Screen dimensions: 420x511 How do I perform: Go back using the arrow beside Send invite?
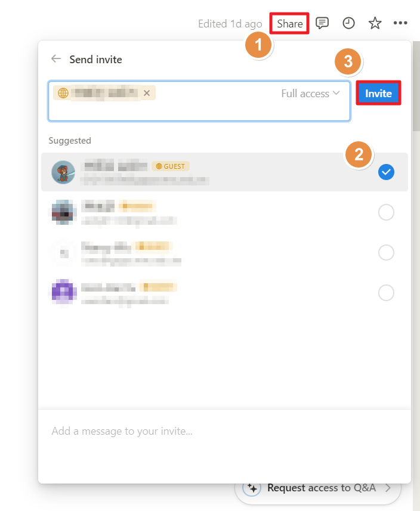click(x=56, y=58)
